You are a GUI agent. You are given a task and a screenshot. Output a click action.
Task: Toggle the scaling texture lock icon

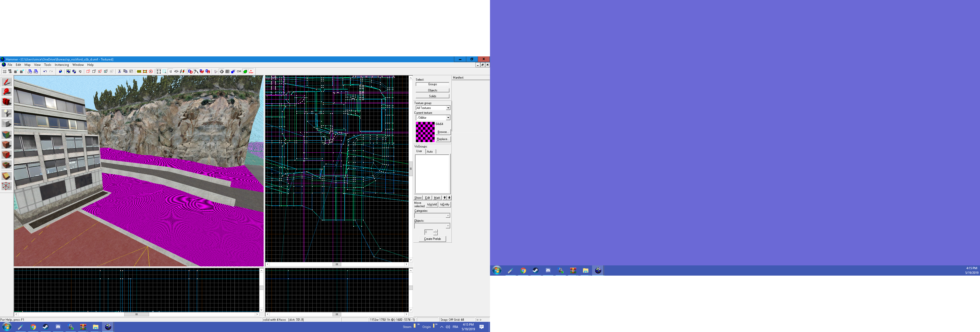[x=177, y=71]
